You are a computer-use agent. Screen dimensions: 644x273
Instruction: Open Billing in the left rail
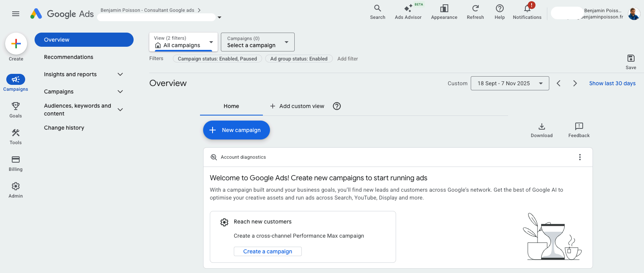pos(16,163)
